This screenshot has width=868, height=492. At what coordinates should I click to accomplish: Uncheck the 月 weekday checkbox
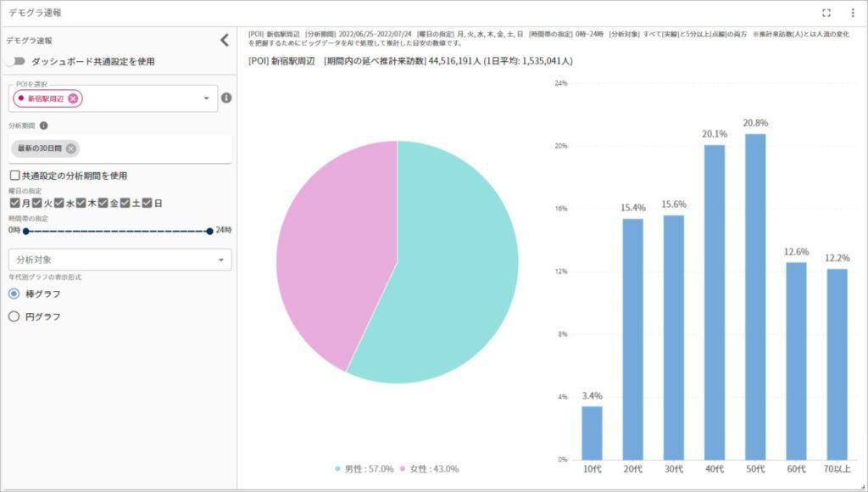[x=14, y=202]
